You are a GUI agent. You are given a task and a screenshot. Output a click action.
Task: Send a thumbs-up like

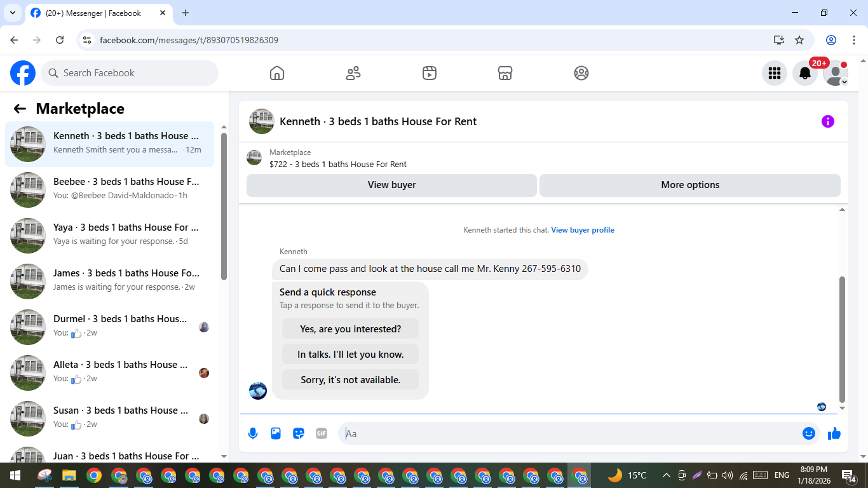tap(834, 433)
